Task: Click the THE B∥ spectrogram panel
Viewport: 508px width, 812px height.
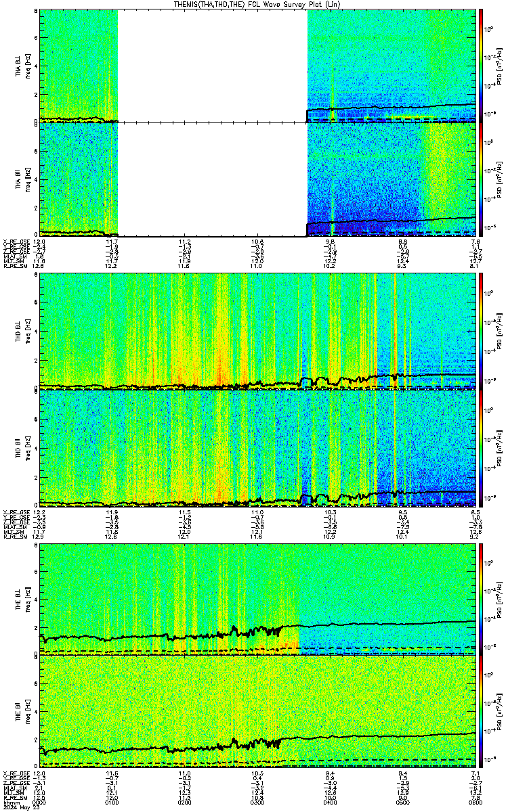Action: [x=257, y=712]
